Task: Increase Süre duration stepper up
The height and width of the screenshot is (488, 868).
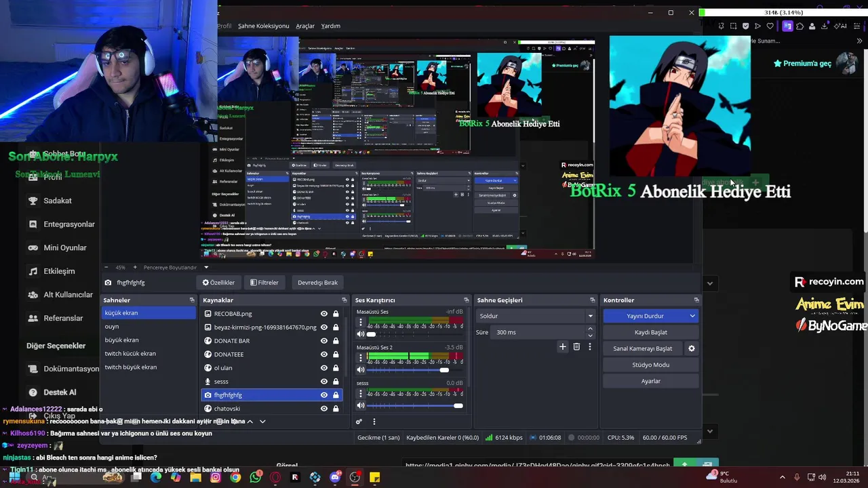Action: point(590,329)
